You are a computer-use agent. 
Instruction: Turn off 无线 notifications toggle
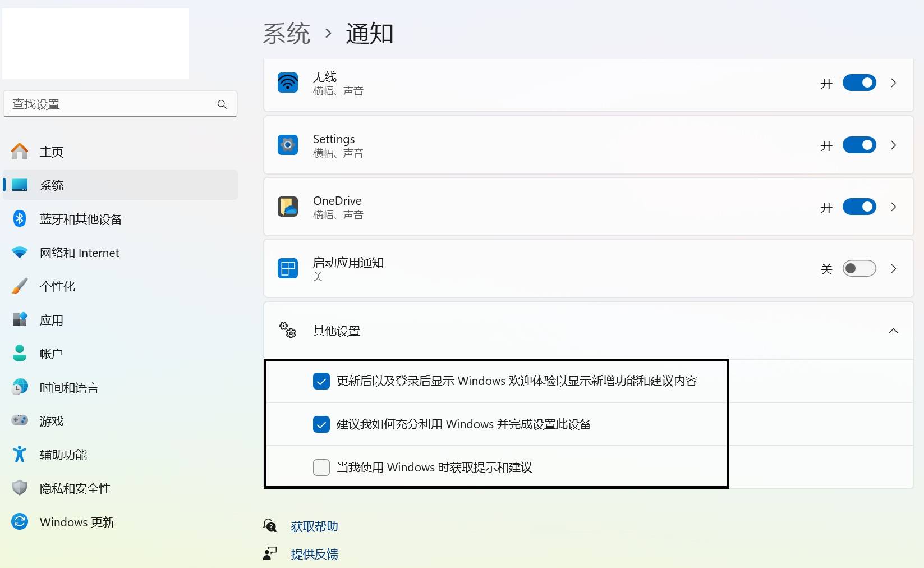[x=859, y=83]
